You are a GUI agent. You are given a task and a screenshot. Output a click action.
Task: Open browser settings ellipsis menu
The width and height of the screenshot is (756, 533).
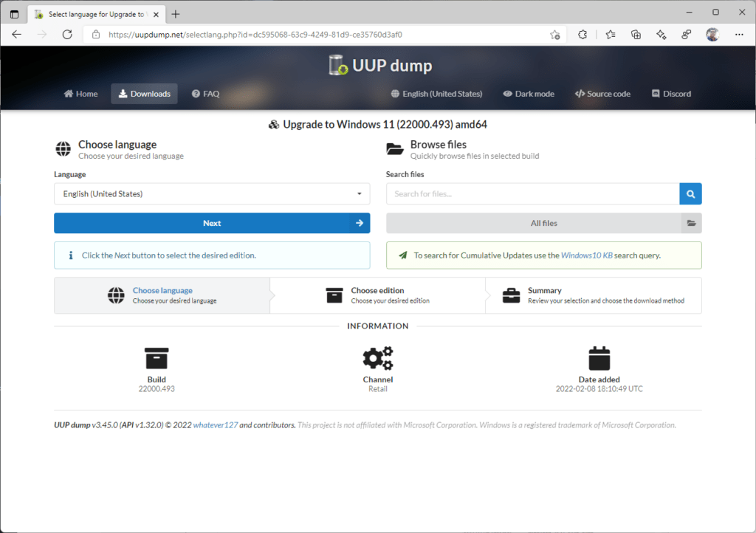click(739, 34)
